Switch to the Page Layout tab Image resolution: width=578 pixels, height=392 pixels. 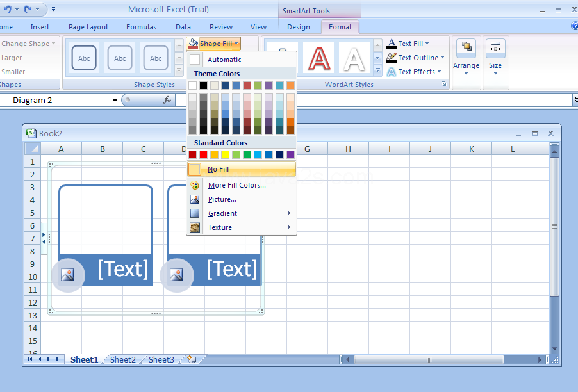point(88,27)
